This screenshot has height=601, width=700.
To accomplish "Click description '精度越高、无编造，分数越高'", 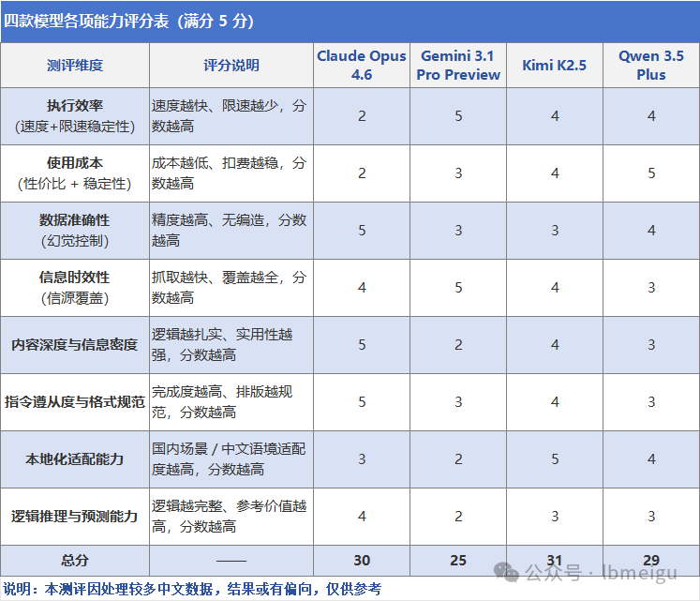I will point(229,231).
